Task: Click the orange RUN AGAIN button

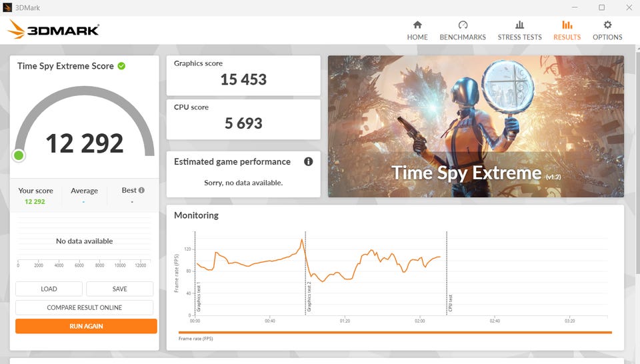Action: tap(86, 326)
